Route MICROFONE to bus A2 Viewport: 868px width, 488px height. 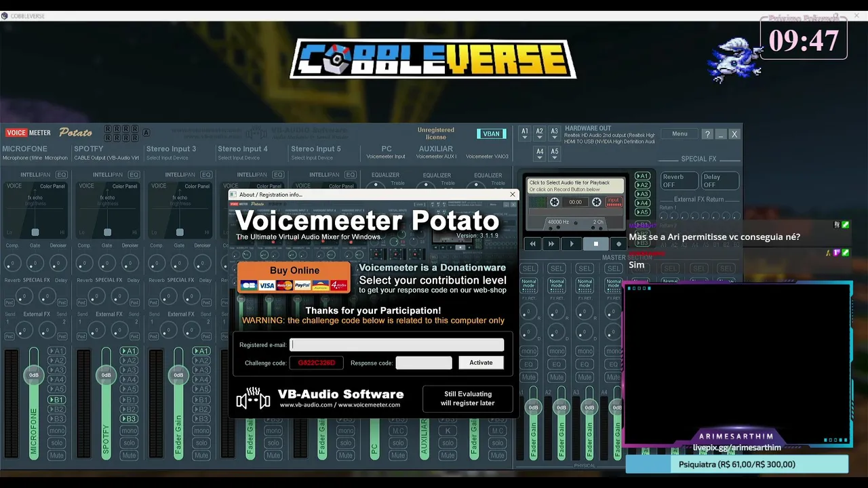57,361
